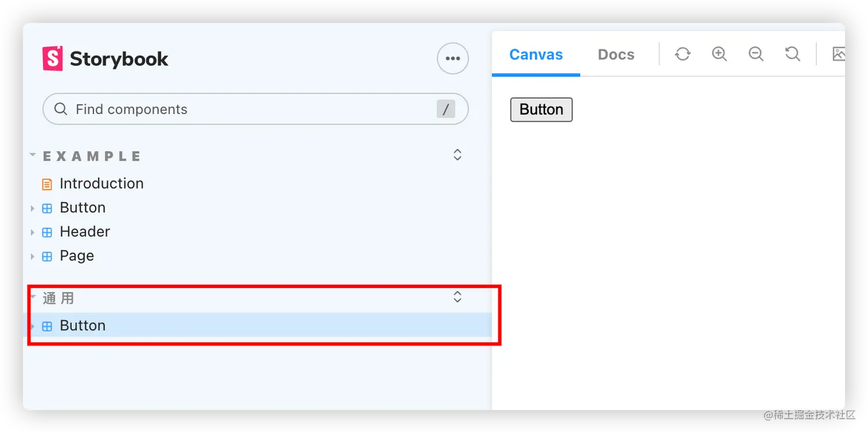This screenshot has width=868, height=433.
Task: Zoom out on the canvas
Action: pos(756,54)
